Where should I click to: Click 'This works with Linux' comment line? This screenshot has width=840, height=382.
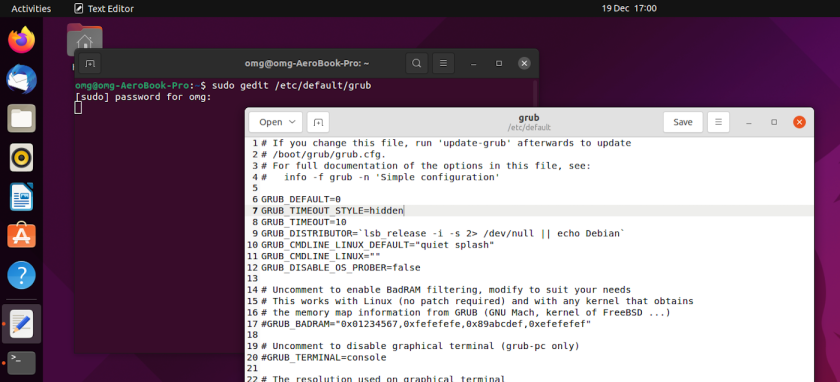(477, 301)
